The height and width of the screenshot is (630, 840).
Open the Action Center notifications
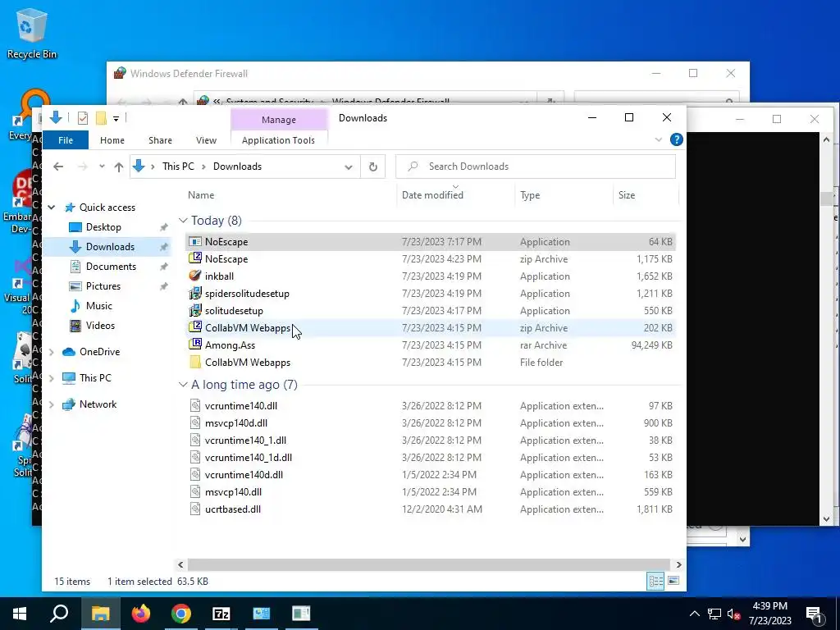[x=814, y=614]
